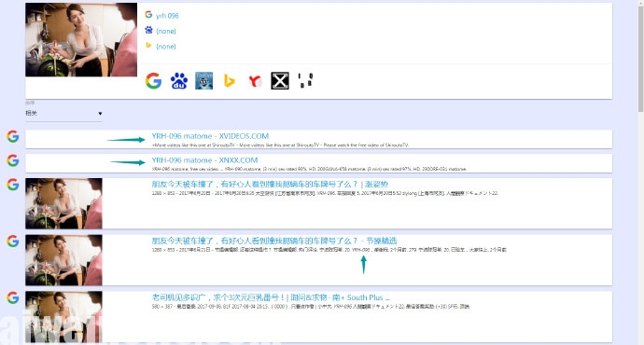
Task: Click the Google icon beside the first result row
Action: [13, 136]
